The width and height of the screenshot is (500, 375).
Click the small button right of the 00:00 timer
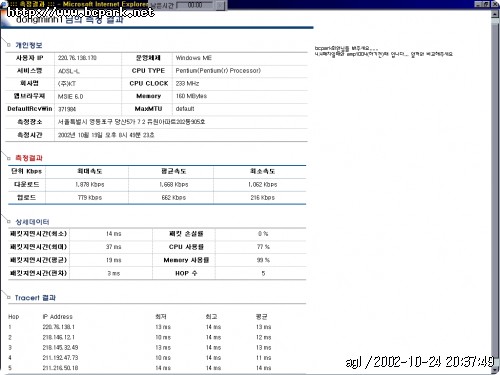220,5
